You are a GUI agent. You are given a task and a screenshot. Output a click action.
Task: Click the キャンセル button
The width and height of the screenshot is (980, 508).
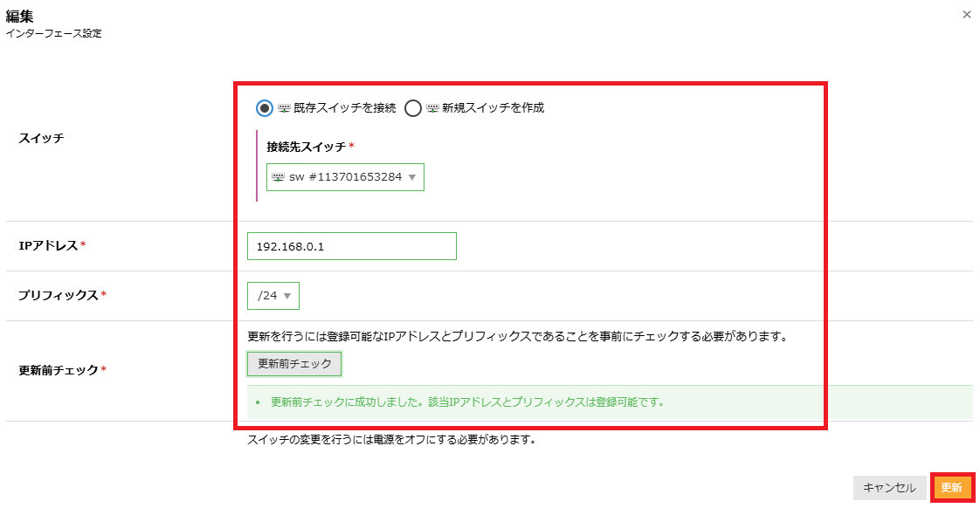890,488
